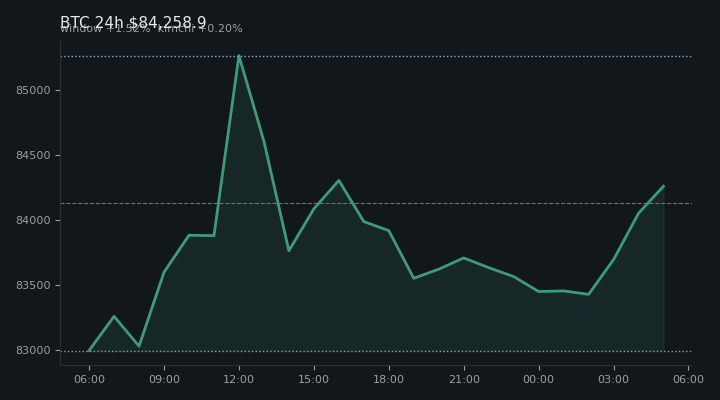This screenshot has height=400, width=720.
Task: Click the price line dip at 14:00
Action: tap(289, 251)
